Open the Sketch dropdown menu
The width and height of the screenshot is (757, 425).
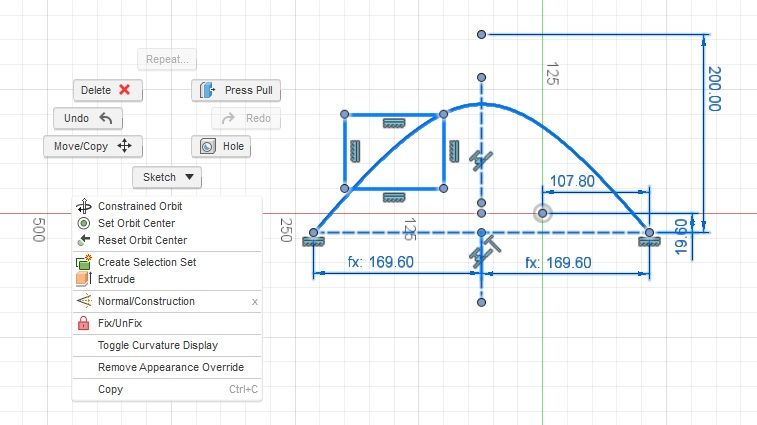pos(167,177)
